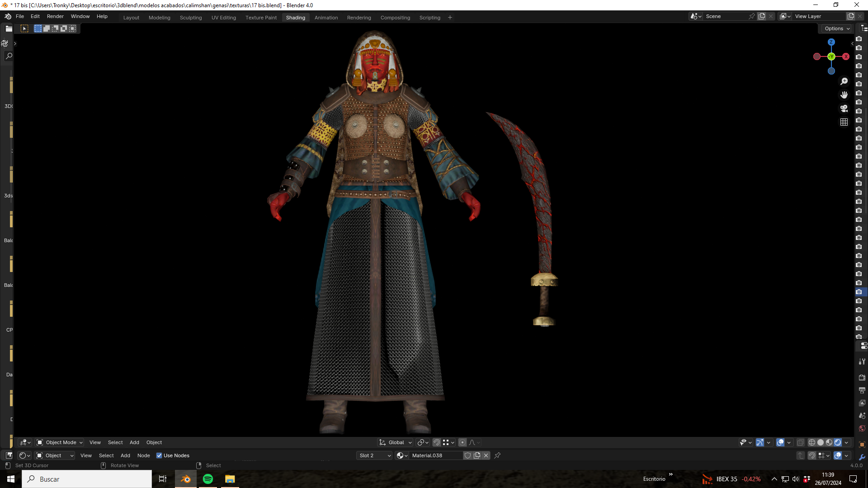Switch to solid viewport shading
The width and height of the screenshot is (868, 488).
point(821,443)
